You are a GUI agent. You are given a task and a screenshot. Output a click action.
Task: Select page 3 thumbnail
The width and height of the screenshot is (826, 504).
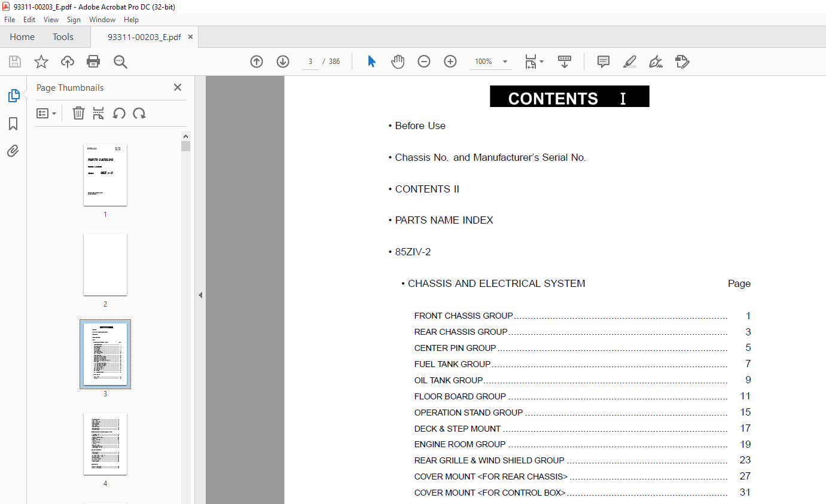pos(105,354)
